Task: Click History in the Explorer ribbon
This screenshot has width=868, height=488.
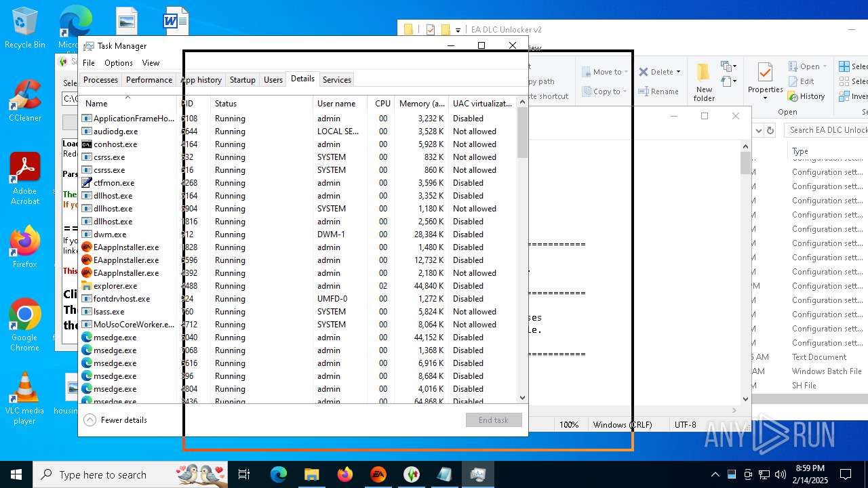Action: 806,96
